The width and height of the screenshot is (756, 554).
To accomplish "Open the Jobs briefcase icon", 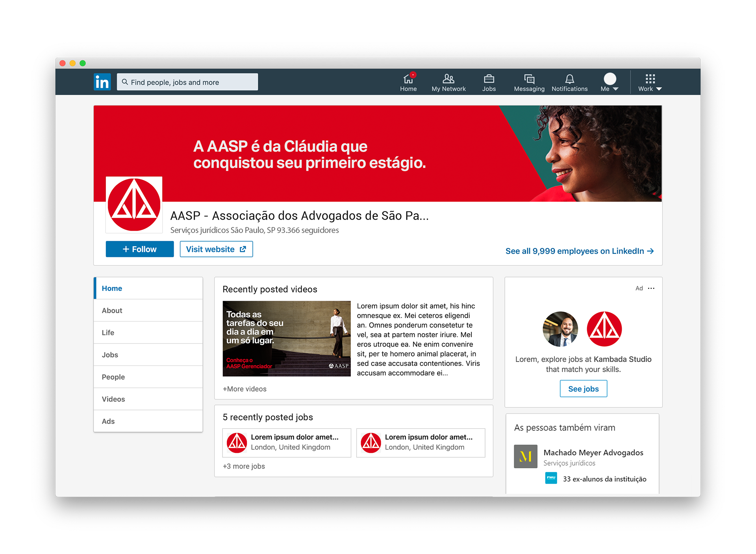I will tap(489, 79).
